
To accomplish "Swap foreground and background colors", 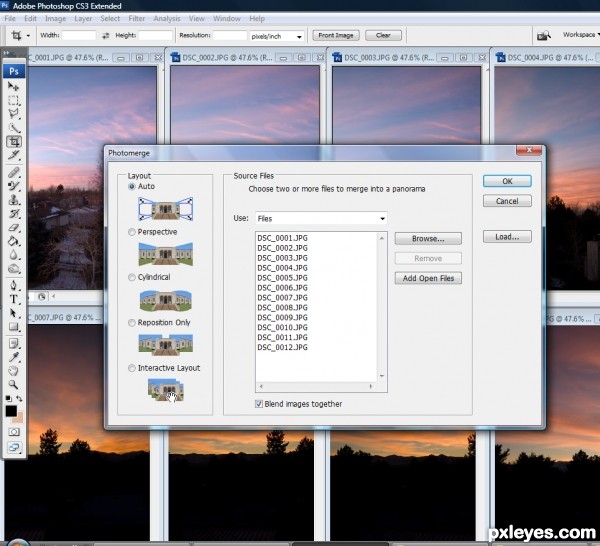I will pos(19,399).
